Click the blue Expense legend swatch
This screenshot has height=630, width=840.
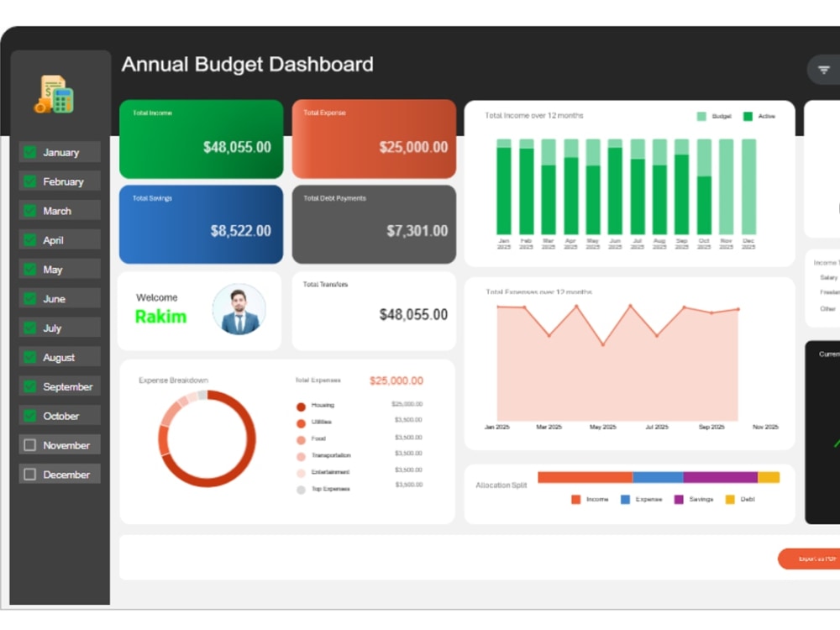pyautogui.click(x=625, y=499)
